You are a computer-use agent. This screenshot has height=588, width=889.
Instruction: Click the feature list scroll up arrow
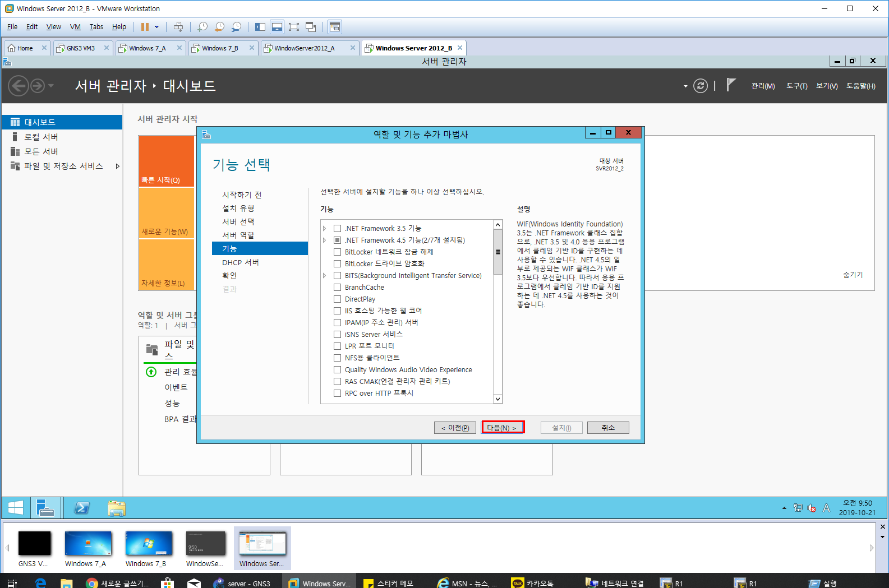(498, 225)
